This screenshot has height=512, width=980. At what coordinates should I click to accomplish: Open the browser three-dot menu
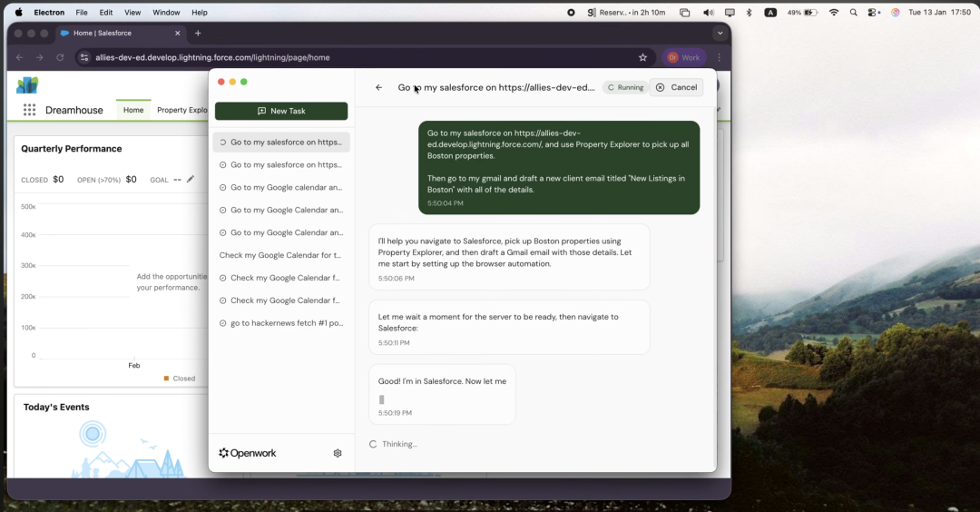pos(720,57)
